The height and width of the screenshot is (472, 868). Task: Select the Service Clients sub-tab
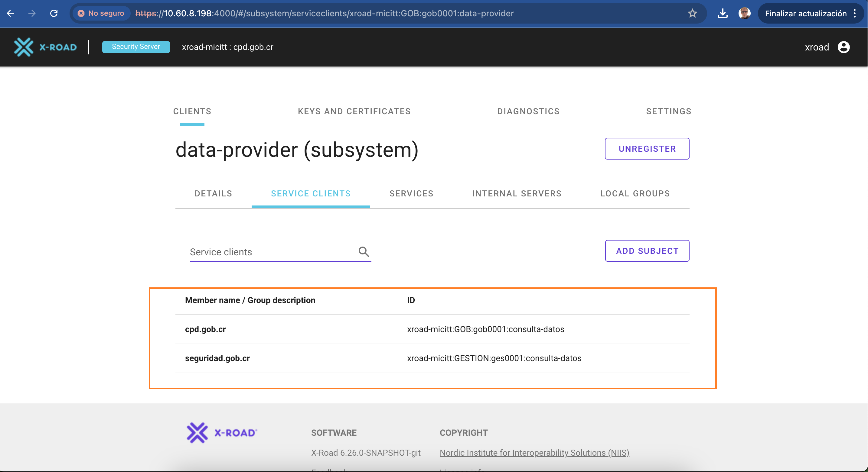[311, 194]
